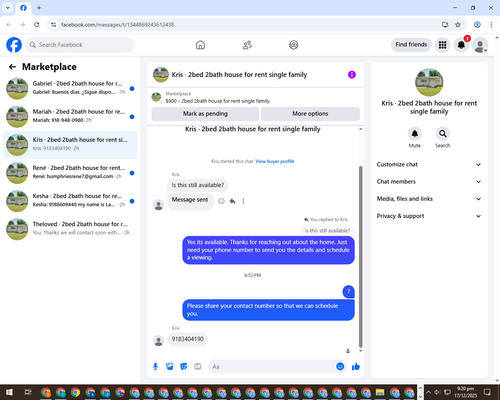Send a thumbs up like

tap(356, 367)
